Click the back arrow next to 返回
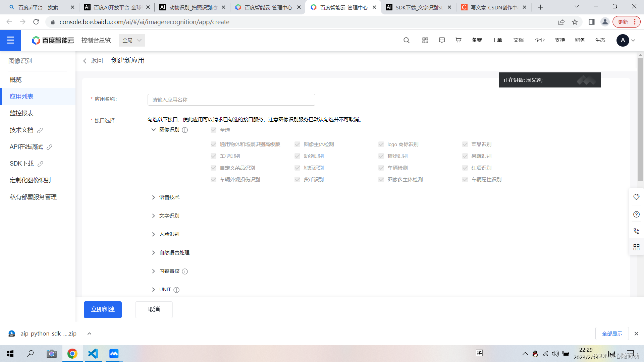Image resolution: width=644 pixels, height=362 pixels. pos(85,61)
